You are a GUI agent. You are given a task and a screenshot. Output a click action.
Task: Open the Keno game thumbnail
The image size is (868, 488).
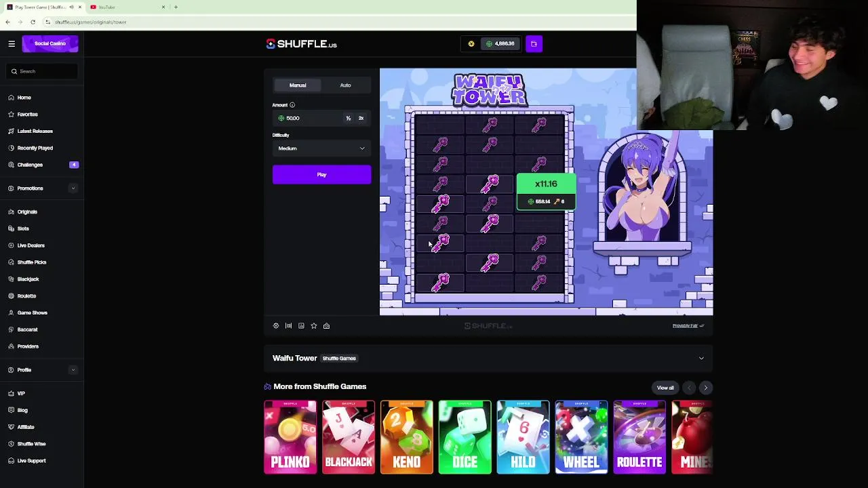(x=407, y=437)
